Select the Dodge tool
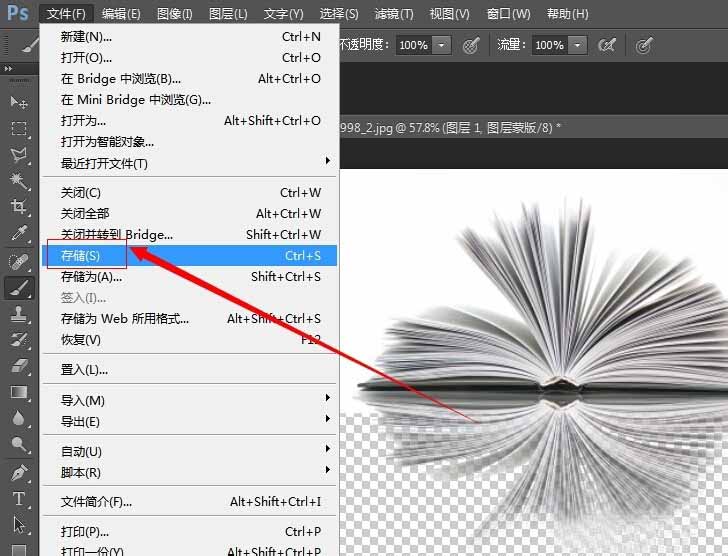This screenshot has height=556, width=728. click(x=19, y=445)
